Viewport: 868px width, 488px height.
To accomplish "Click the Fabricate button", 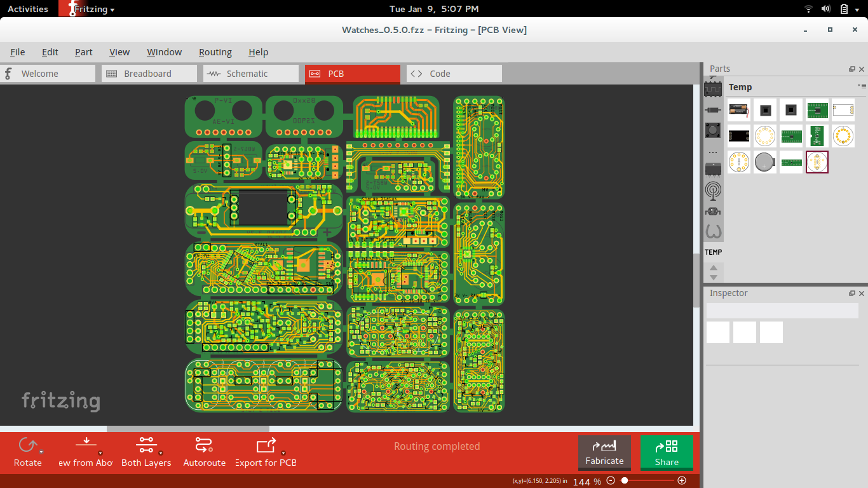I will point(604,453).
